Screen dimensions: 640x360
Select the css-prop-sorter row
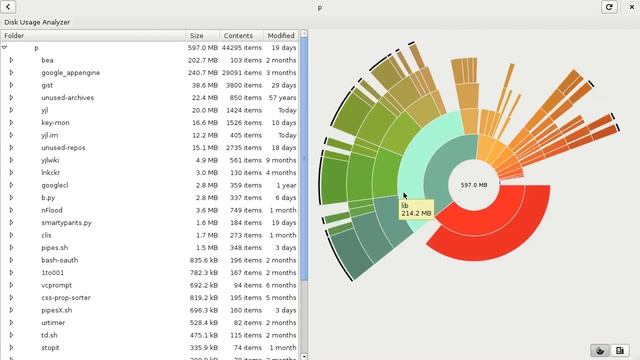tap(149, 298)
